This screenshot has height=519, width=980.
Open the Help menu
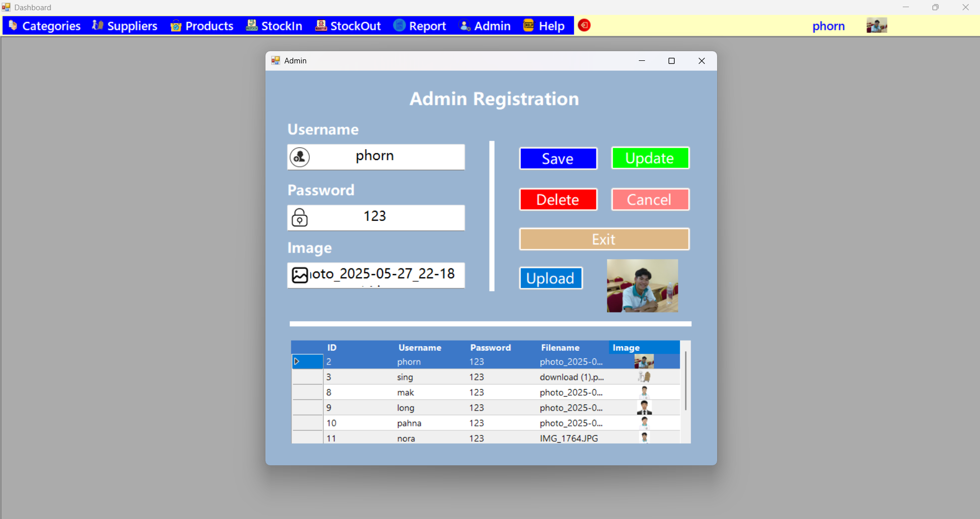[x=544, y=26]
